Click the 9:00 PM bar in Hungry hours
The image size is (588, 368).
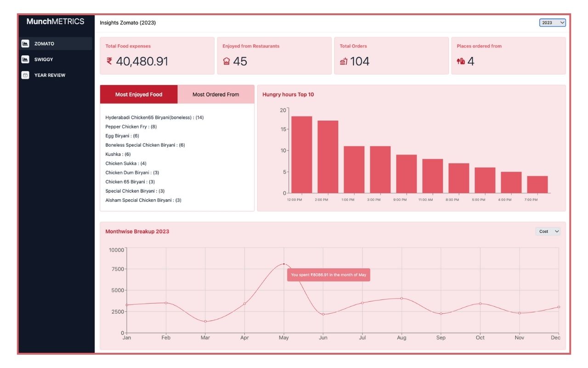pos(407,174)
